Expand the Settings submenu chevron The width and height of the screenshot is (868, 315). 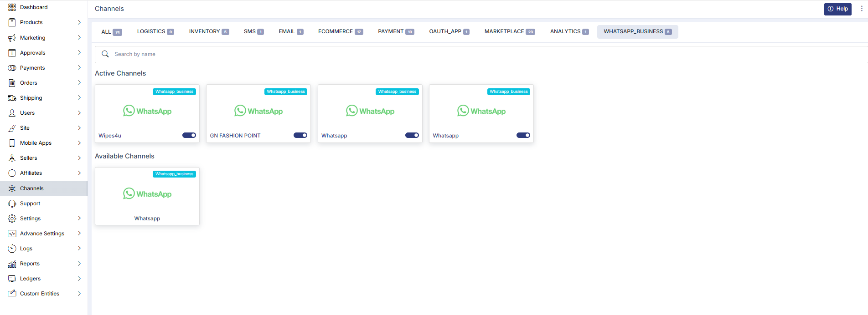tap(79, 218)
